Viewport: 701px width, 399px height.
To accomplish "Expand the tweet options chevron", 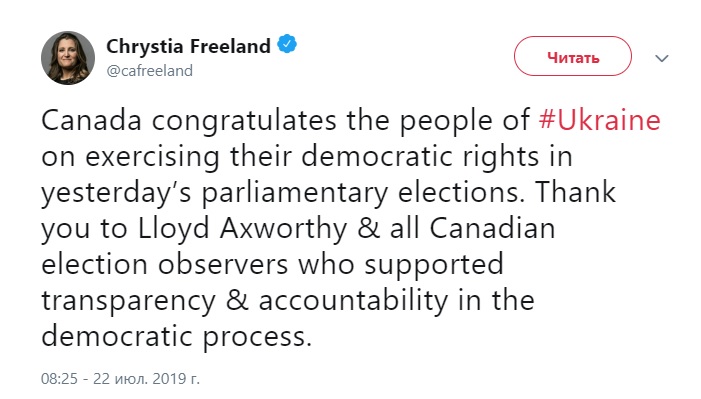I will click(x=662, y=58).
